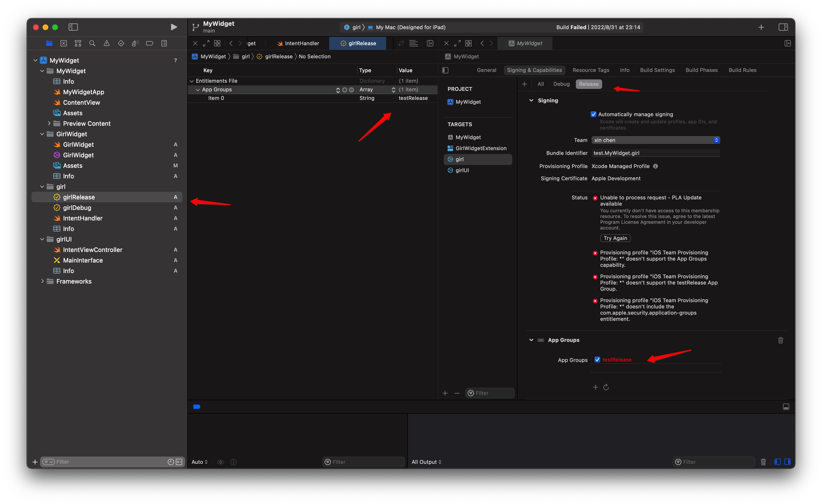The width and height of the screenshot is (822, 504).
Task: Select the Debug configuration filter tab
Action: 561,84
